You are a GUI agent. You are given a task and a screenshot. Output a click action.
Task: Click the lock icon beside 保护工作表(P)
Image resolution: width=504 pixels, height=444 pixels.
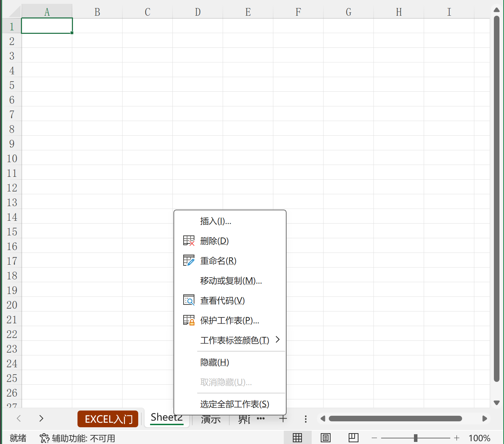(x=189, y=320)
